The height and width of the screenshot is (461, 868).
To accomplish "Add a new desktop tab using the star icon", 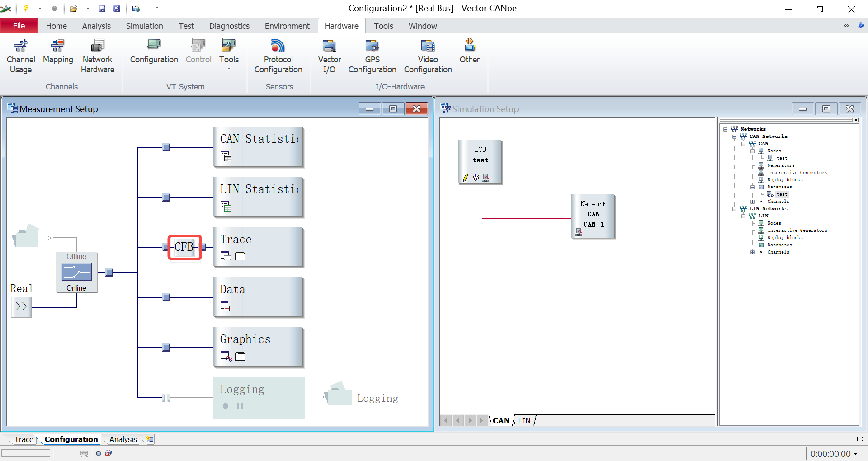I will [x=150, y=439].
